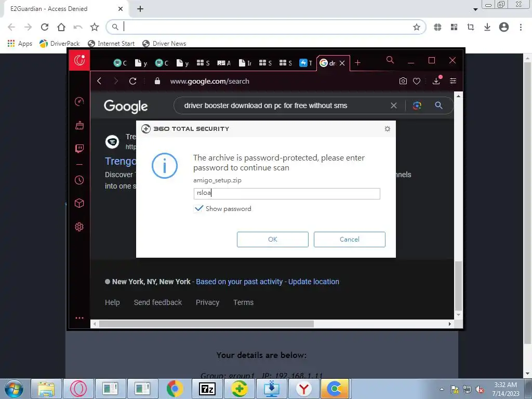This screenshot has width=532, height=399.
Task: Click Opera GX vertical scrollbar thumb
Action: pos(458,286)
